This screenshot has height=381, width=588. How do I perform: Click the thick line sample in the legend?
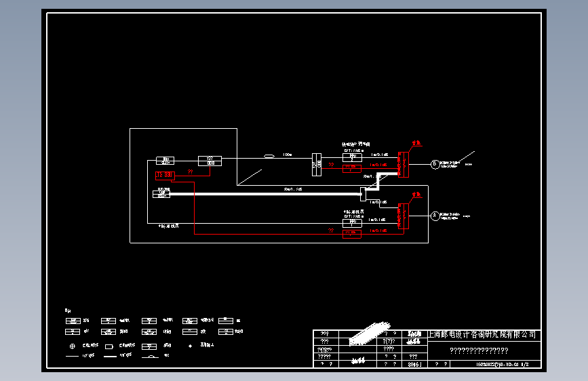pyautogui.click(x=111, y=356)
